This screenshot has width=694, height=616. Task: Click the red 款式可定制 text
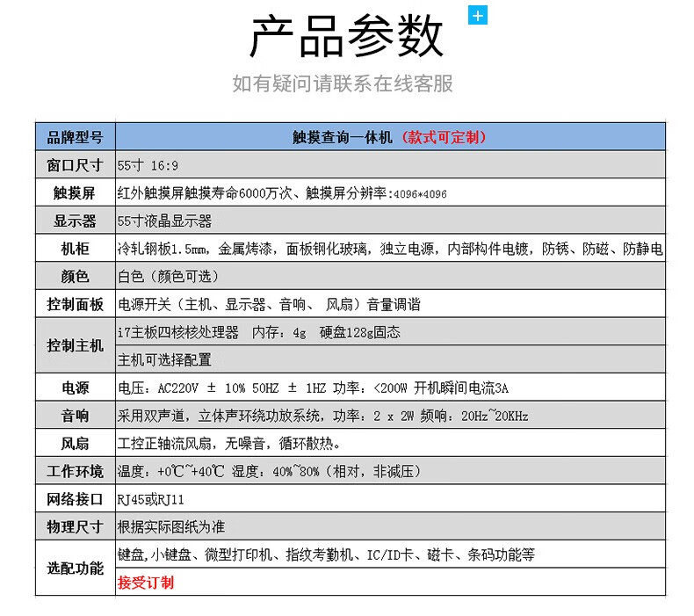point(443,137)
